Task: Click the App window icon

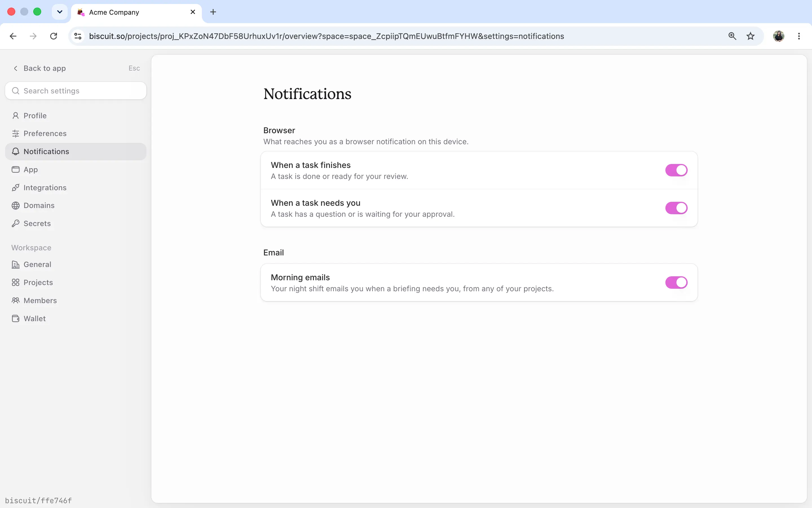Action: (x=16, y=169)
